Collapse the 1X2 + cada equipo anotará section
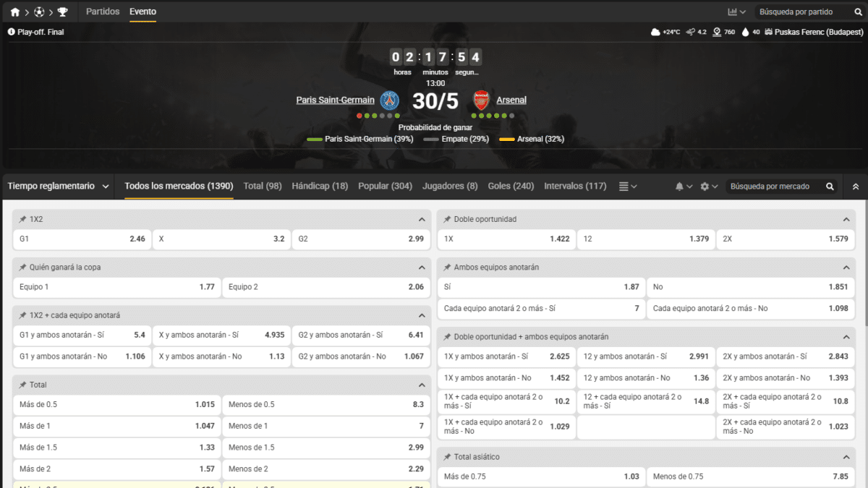The width and height of the screenshot is (868, 488). (422, 316)
